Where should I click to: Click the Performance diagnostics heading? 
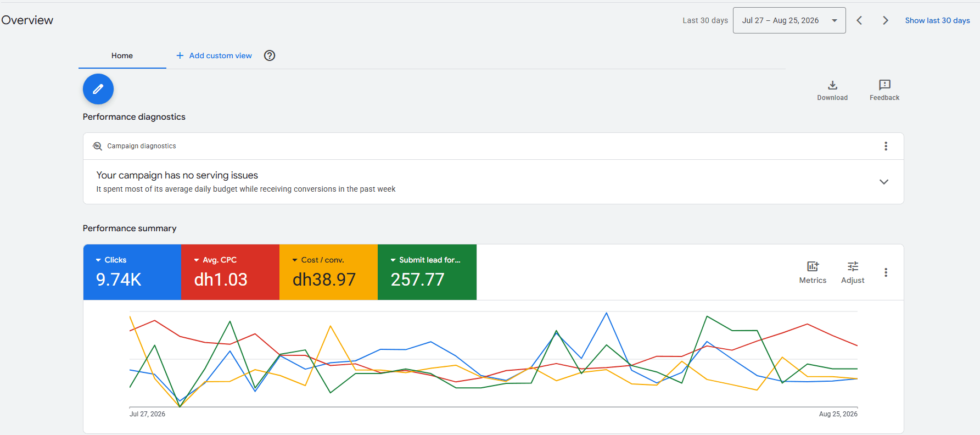[134, 117]
